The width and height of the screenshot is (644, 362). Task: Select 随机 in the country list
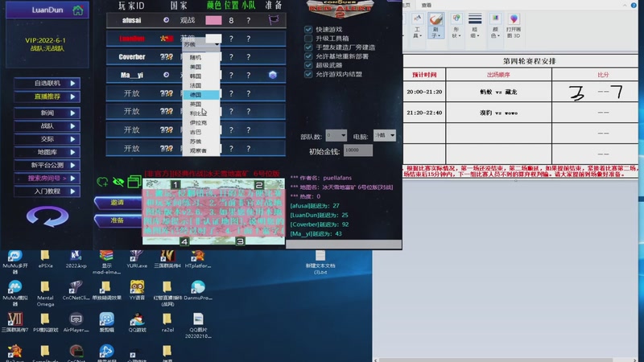200,57
